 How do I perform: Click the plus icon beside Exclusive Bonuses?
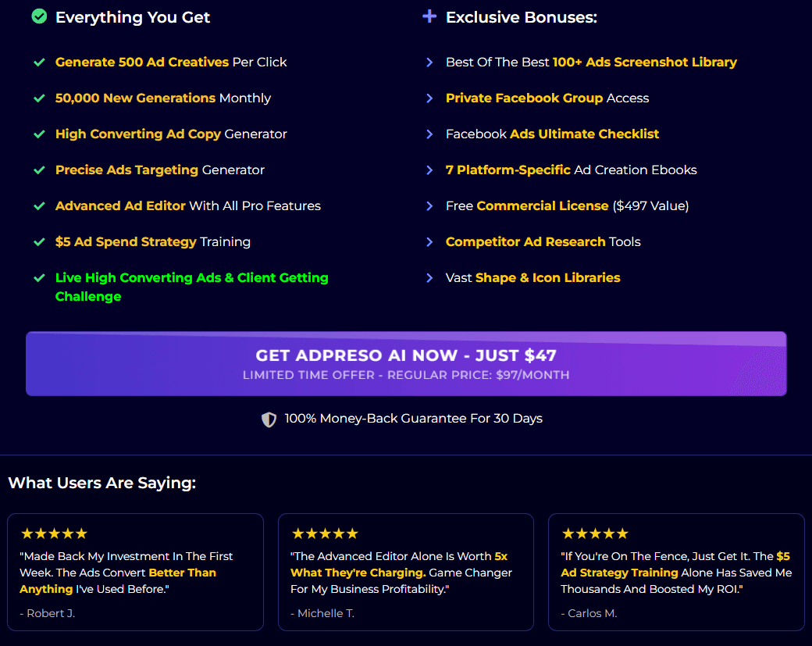[429, 16]
